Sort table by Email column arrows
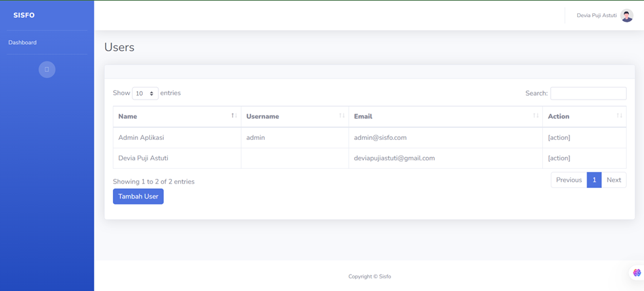This screenshot has width=644, height=291. pos(536,116)
